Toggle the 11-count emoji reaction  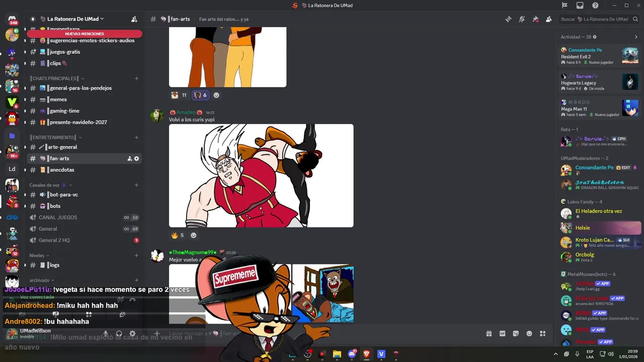coord(179,95)
